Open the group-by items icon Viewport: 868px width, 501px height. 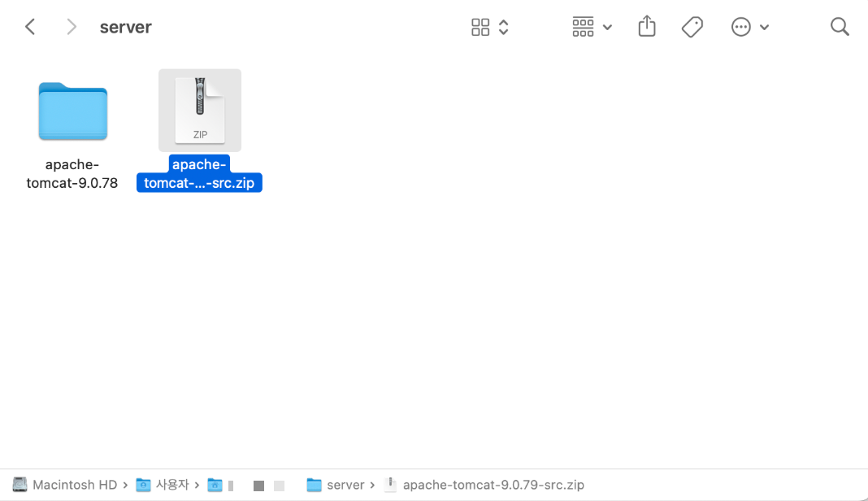click(x=583, y=27)
